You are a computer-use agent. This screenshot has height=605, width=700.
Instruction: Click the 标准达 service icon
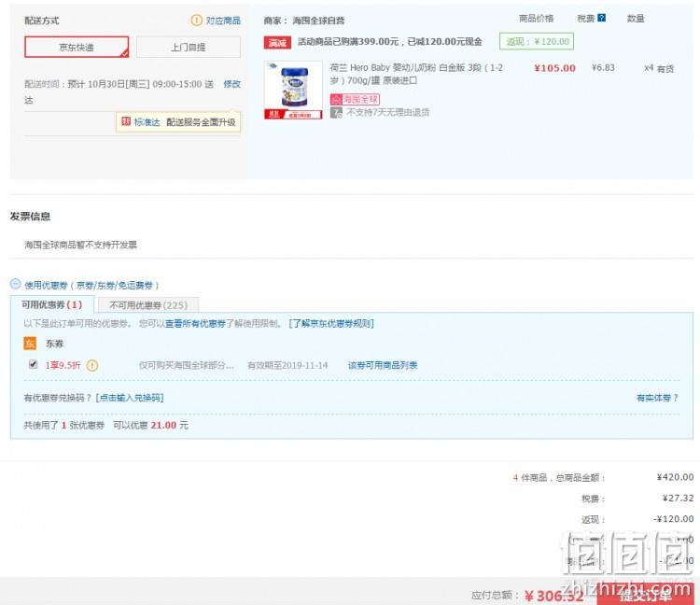tap(126, 121)
